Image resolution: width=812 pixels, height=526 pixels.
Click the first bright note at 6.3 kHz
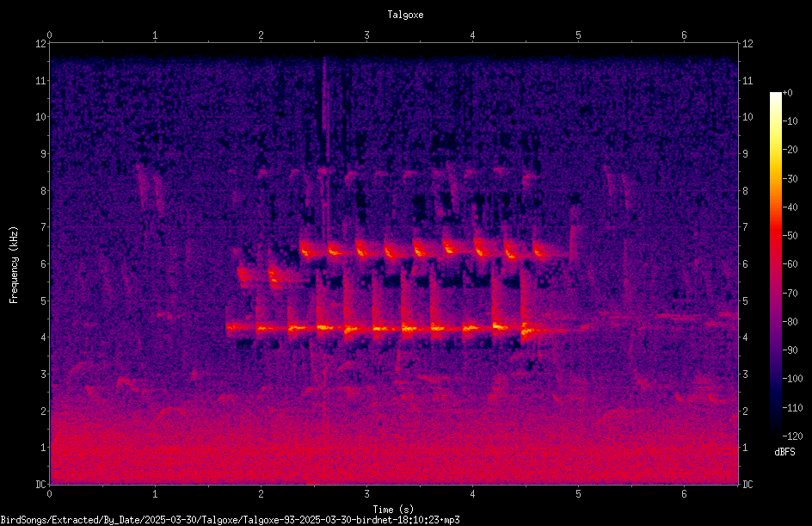pos(308,251)
